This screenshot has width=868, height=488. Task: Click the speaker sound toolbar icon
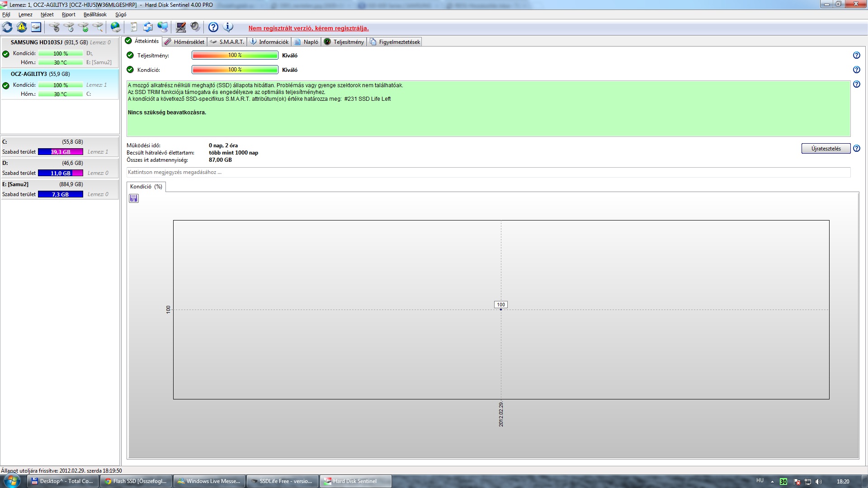click(195, 27)
